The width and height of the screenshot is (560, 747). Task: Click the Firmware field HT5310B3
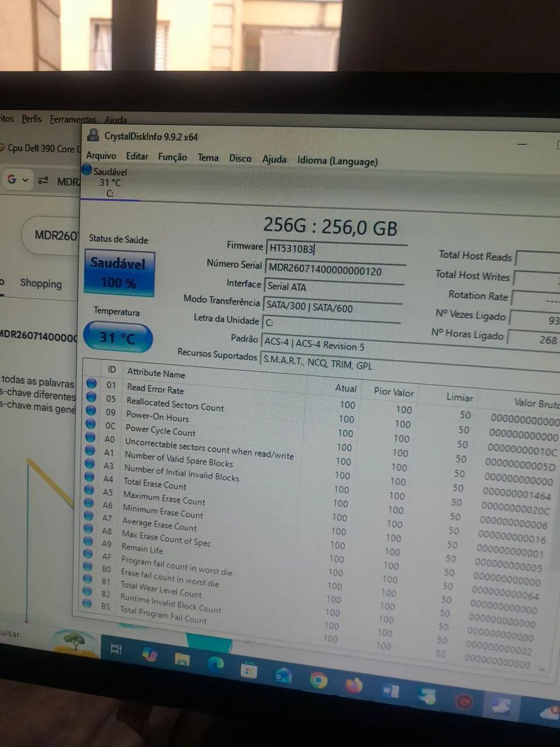click(336, 249)
